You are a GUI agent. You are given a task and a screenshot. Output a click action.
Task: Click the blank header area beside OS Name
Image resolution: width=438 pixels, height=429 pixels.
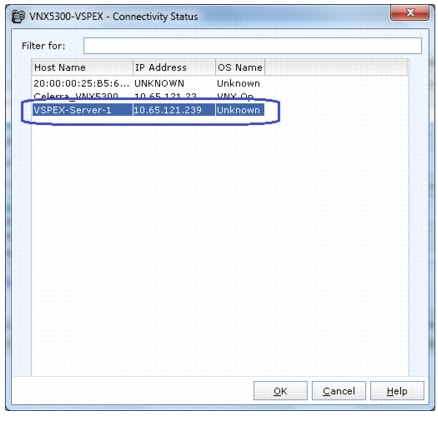point(336,67)
